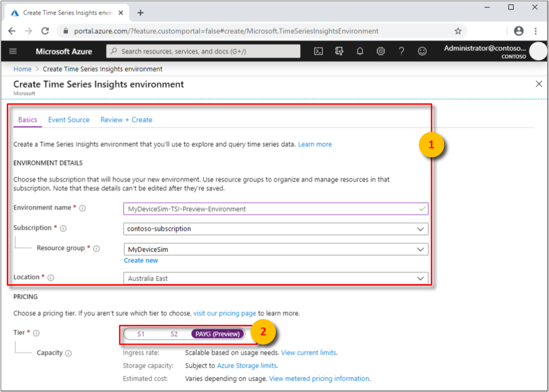
Task: Open the Help question mark icon
Action: coord(402,51)
